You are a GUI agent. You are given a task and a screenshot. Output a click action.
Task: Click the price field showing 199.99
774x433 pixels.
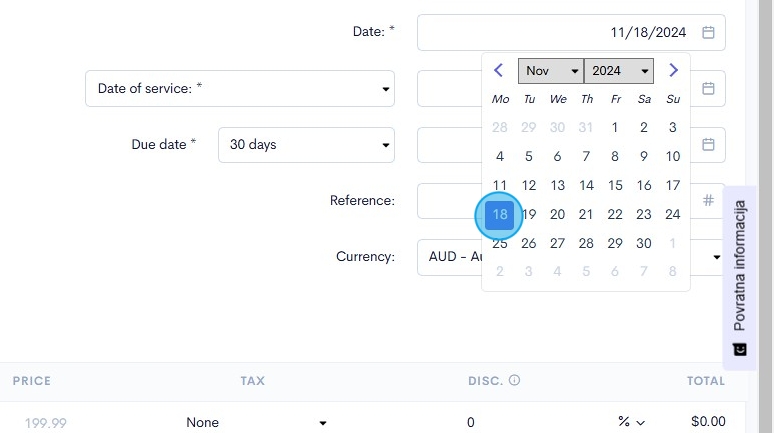(x=46, y=423)
